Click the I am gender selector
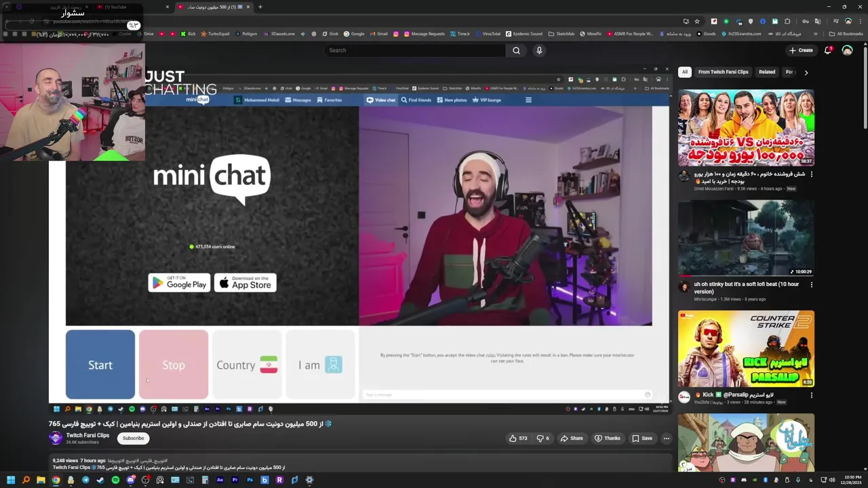The image size is (868, 488). pyautogui.click(x=320, y=365)
